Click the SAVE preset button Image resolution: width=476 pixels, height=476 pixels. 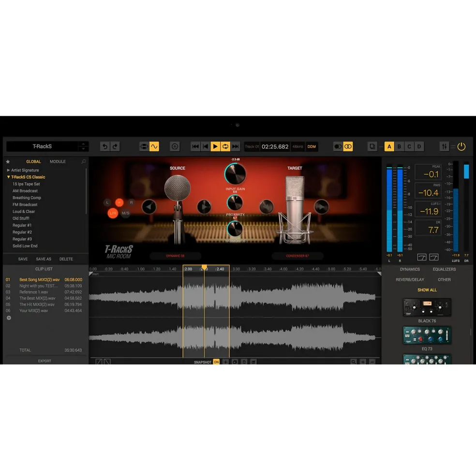point(23,259)
